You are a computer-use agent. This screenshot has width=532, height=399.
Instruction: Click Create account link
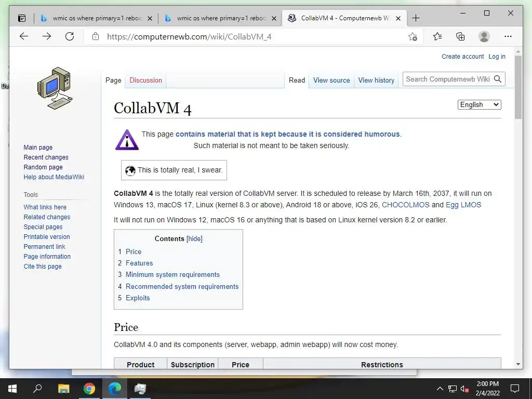point(462,57)
